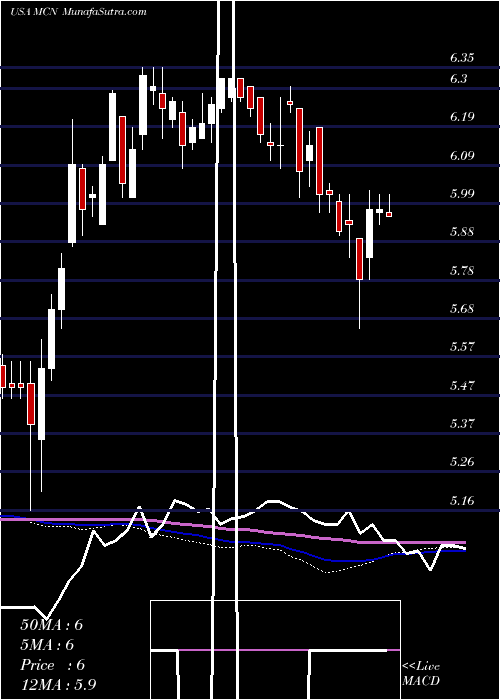Image resolution: width=500 pixels, height=700 pixels.
Task: Click the 6.35 price axis label
Action: coord(462,58)
